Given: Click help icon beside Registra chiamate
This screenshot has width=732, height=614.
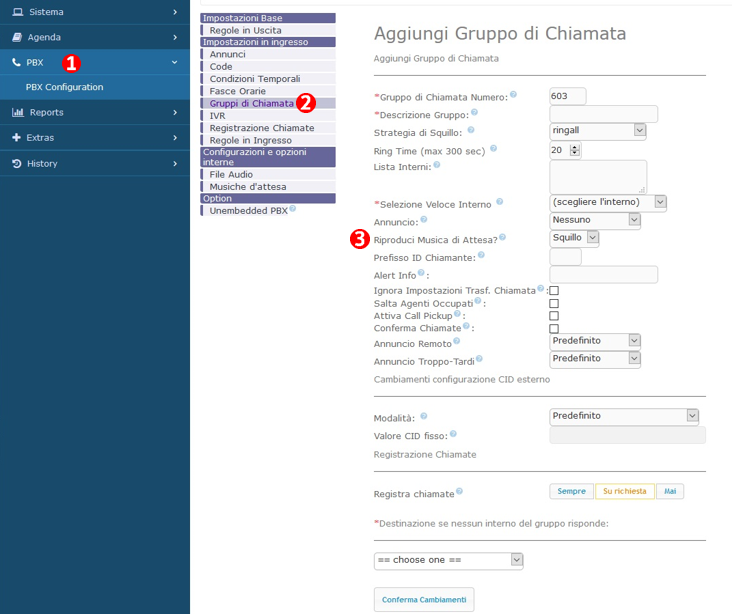Looking at the screenshot, I should click(x=460, y=492).
